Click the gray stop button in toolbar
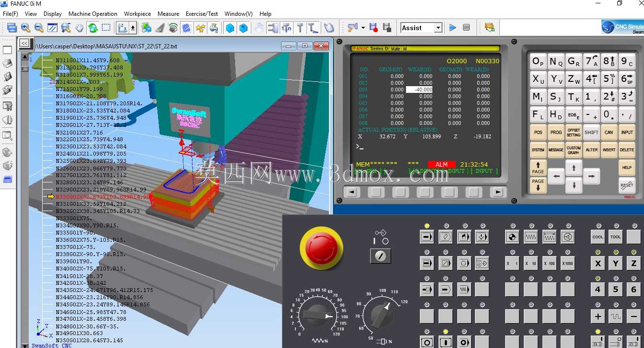The height and width of the screenshot is (348, 644). pyautogui.click(x=466, y=28)
